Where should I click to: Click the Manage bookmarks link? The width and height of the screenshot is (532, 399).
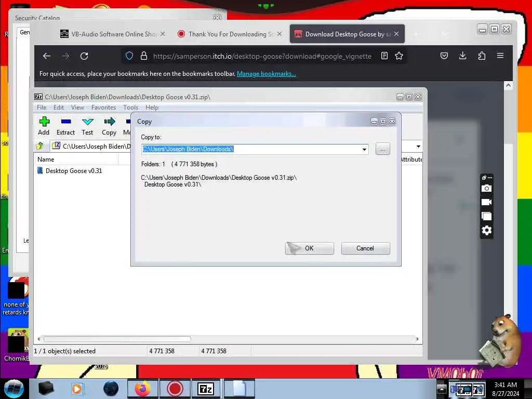(267, 74)
